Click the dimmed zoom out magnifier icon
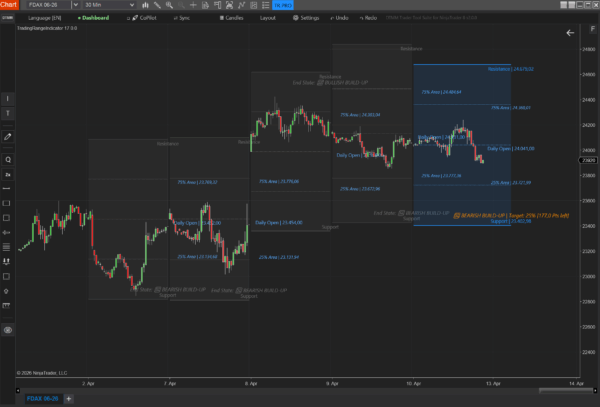The height and width of the screenshot is (407, 600). 181,5
